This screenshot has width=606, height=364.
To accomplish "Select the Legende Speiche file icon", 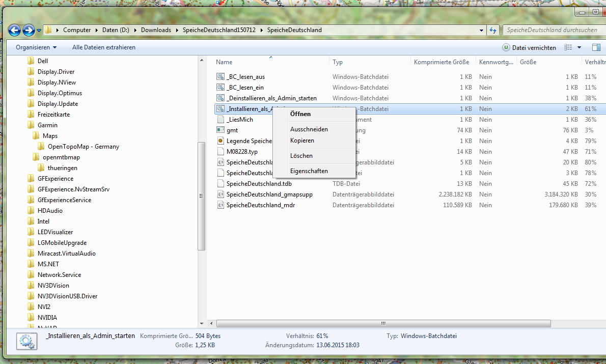I will 221,141.
